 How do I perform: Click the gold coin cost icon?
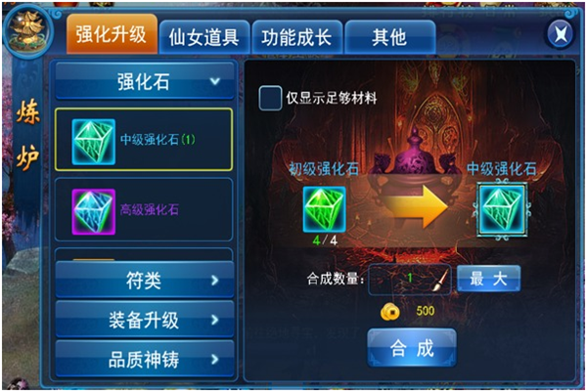click(389, 311)
